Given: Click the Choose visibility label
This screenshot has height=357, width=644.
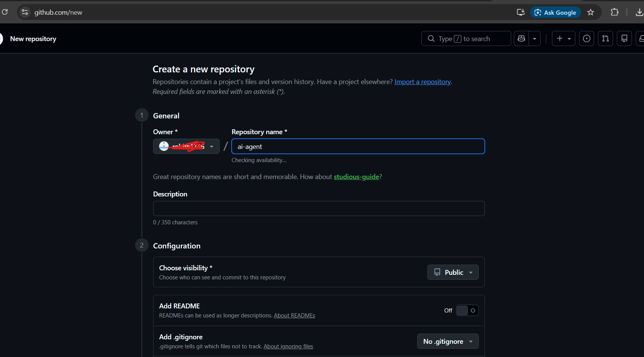Looking at the screenshot, I should pos(186,268).
